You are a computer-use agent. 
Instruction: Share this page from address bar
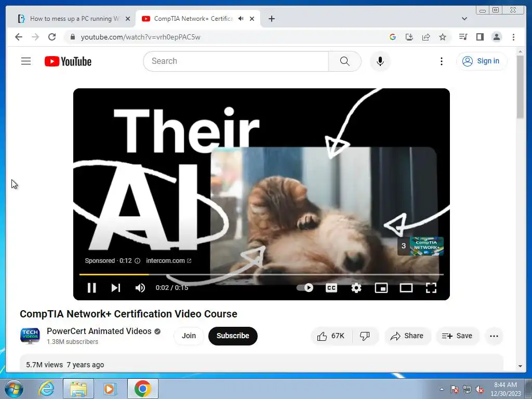tap(426, 37)
